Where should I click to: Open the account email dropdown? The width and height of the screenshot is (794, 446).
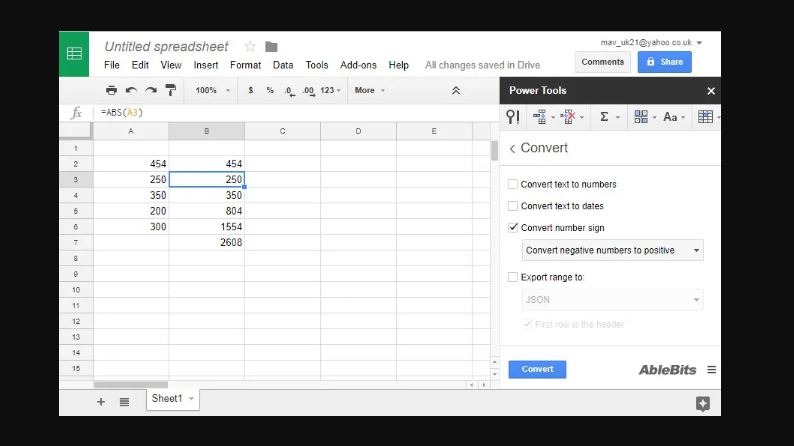click(x=699, y=43)
